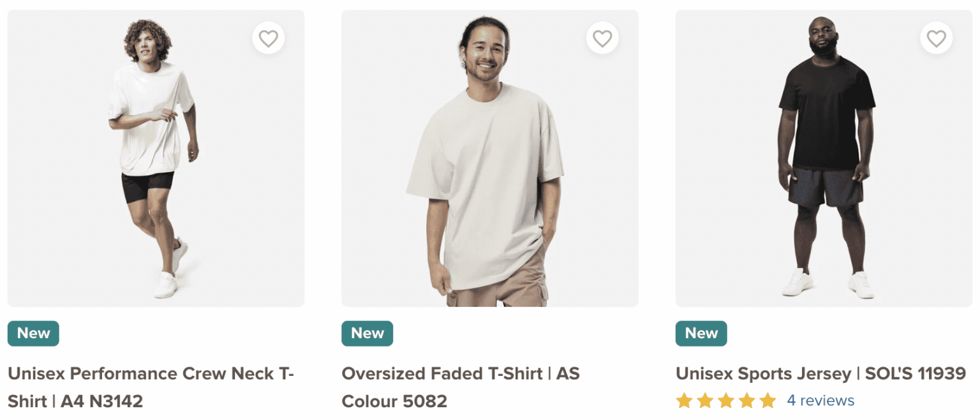Click the fourth rating star
This screenshot has height=420, width=980.
tap(747, 401)
